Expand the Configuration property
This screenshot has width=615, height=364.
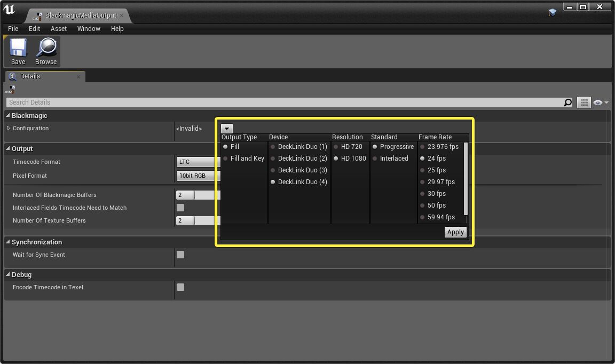[7, 128]
